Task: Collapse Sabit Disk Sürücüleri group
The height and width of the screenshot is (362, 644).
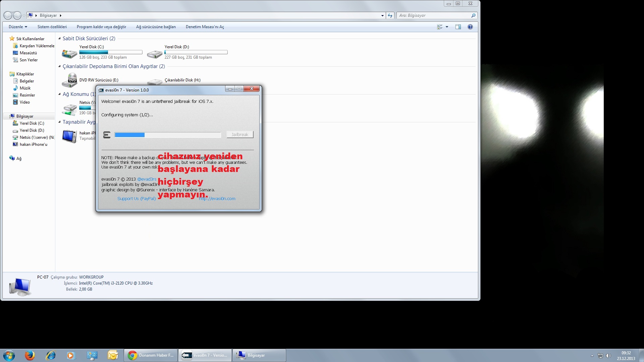Action: [x=59, y=39]
